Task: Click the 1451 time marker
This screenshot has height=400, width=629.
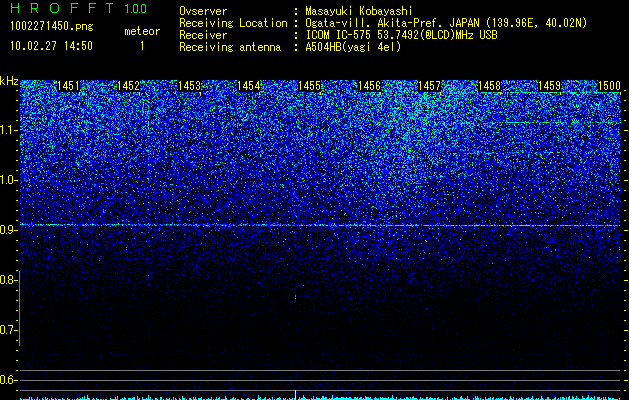Action: (x=68, y=86)
